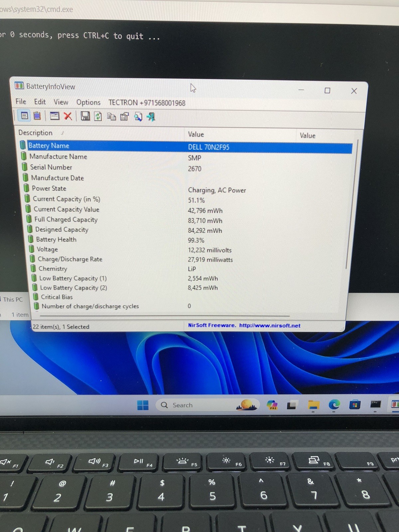Open the Options menu
The width and height of the screenshot is (399, 532).
[88, 102]
